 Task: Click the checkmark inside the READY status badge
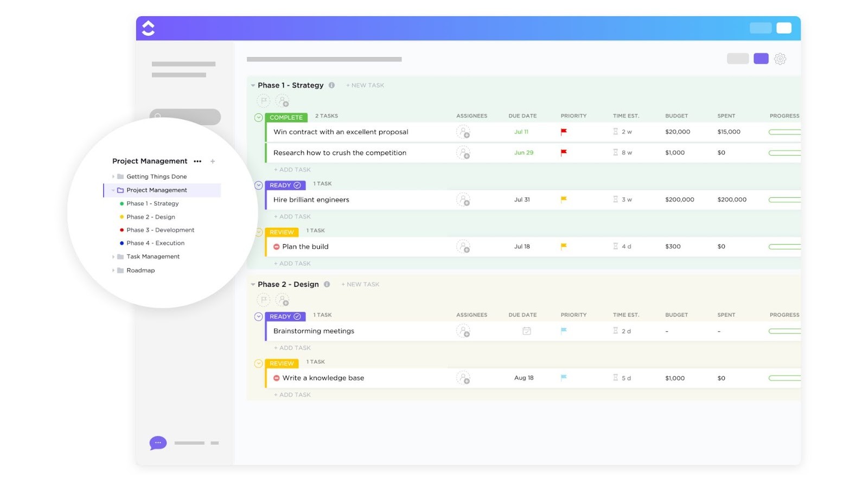click(x=298, y=185)
